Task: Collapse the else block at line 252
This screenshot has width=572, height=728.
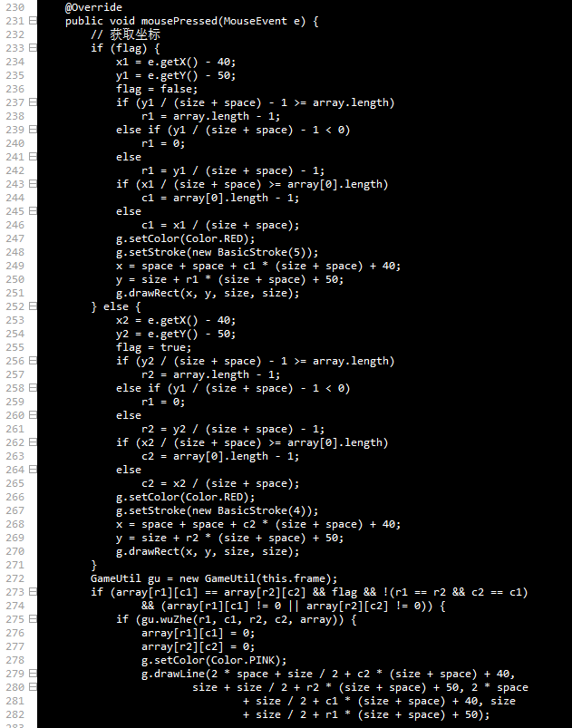Action: click(x=33, y=306)
